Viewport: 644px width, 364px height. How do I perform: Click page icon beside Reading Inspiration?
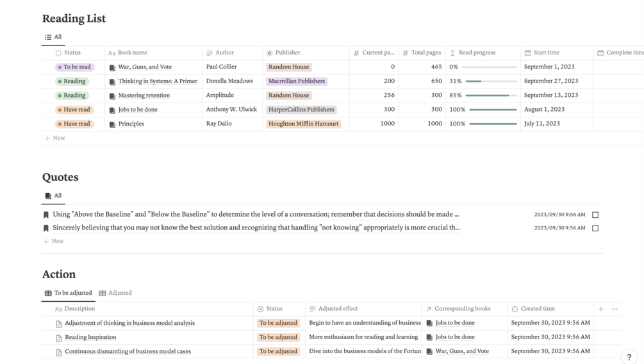59,338
